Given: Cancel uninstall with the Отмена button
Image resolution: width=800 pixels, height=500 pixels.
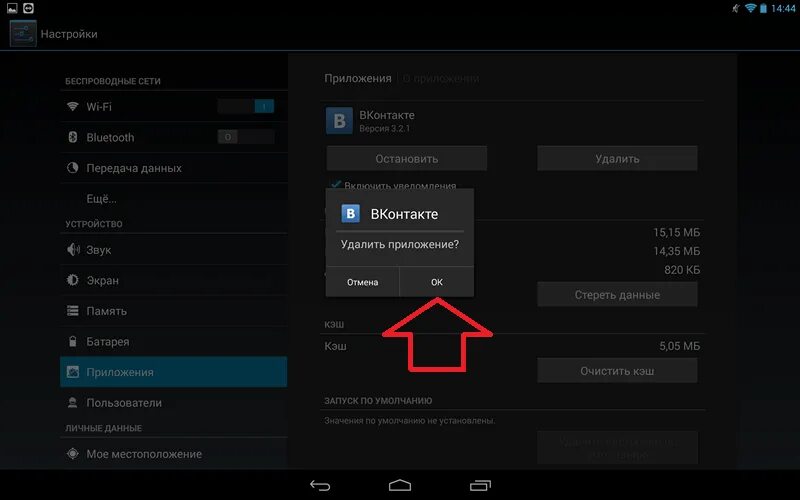Looking at the screenshot, I should (x=362, y=282).
